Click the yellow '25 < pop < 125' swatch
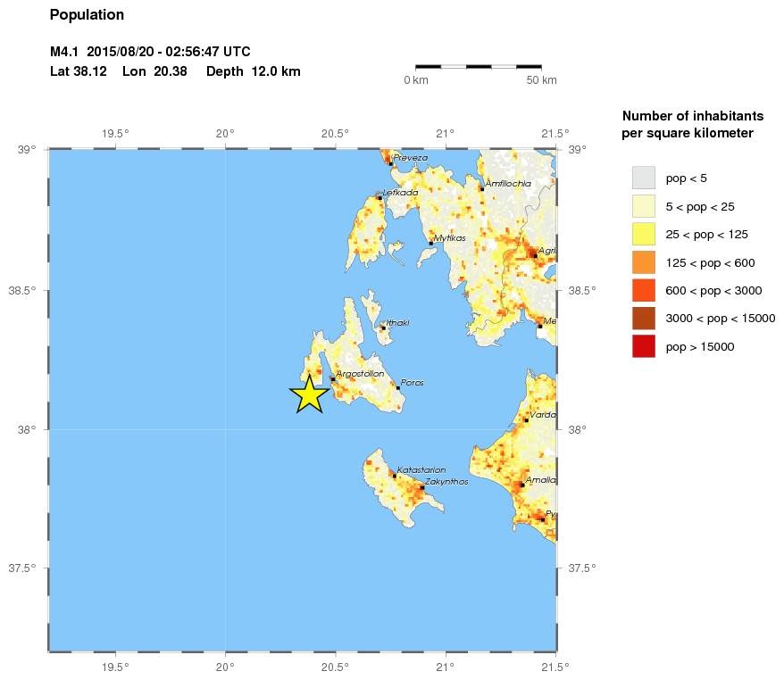784x680 pixels. 644,235
